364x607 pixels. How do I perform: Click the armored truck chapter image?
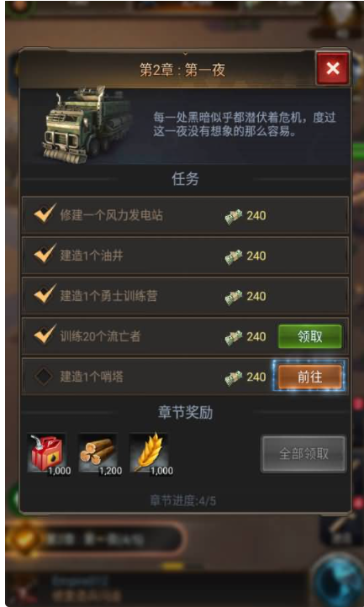(86, 124)
